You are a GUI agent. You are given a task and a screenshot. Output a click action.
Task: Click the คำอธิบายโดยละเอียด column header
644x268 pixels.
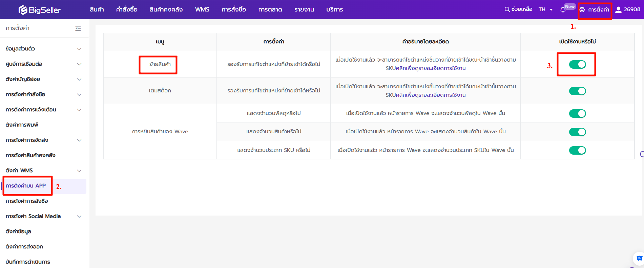pos(425,42)
